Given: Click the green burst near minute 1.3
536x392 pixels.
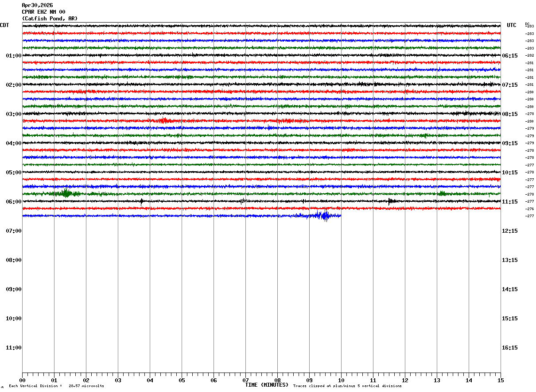Looking at the screenshot, I should (x=66, y=193).
